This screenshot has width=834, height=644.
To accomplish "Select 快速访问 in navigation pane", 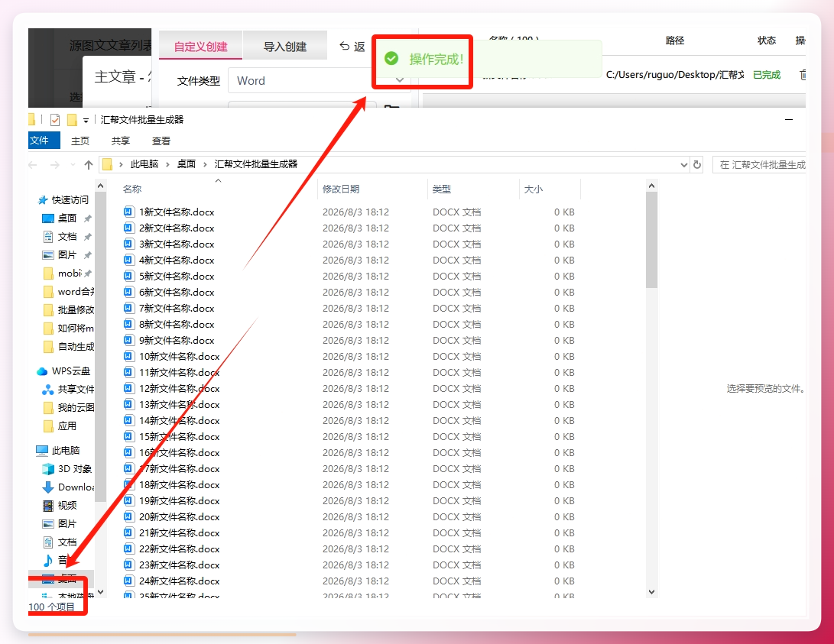I will coord(63,200).
